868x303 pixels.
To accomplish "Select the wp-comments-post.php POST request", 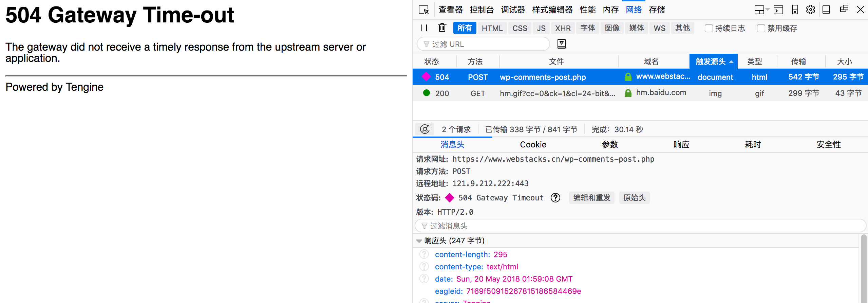I will tap(640, 77).
